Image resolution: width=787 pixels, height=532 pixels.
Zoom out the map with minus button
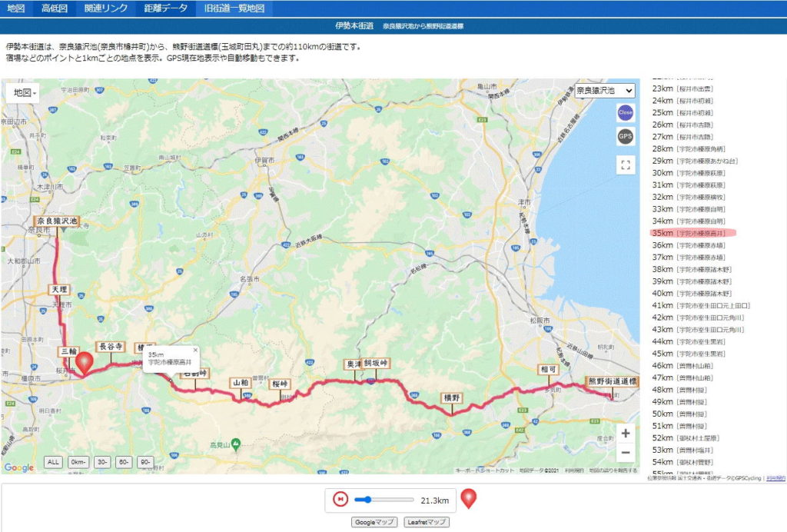[625, 453]
